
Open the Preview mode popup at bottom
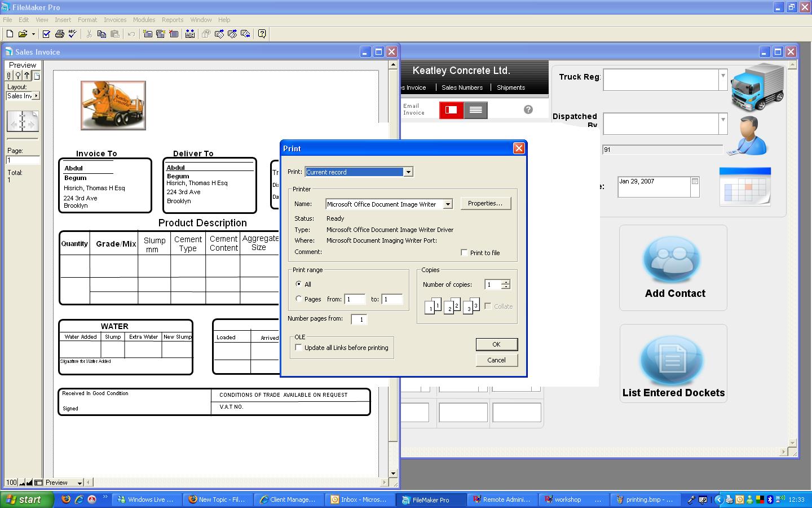64,483
